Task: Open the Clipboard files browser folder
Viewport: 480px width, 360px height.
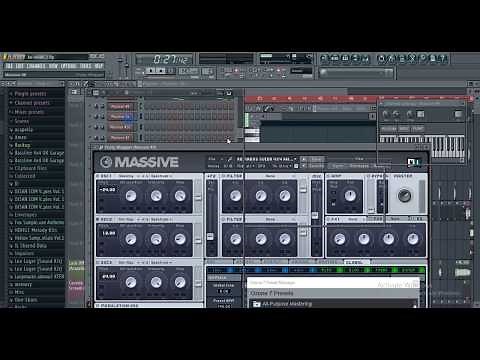Action: 31,168
